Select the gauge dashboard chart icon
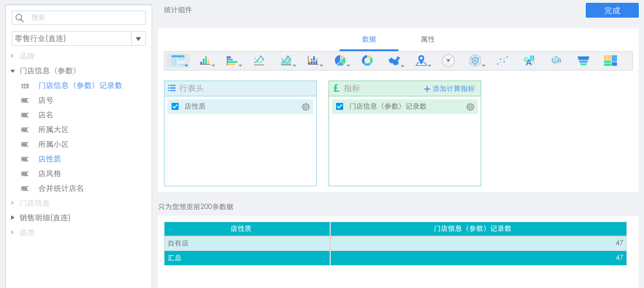The width and height of the screenshot is (644, 288). point(448,61)
